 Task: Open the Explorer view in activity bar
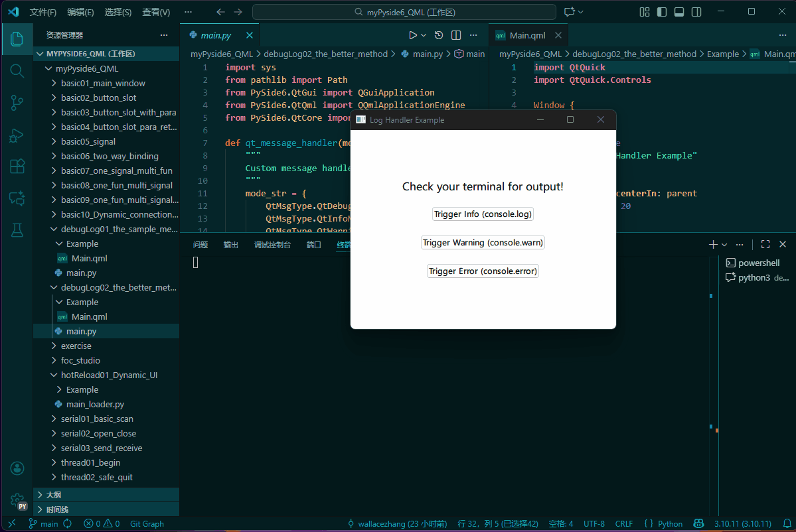(x=17, y=39)
